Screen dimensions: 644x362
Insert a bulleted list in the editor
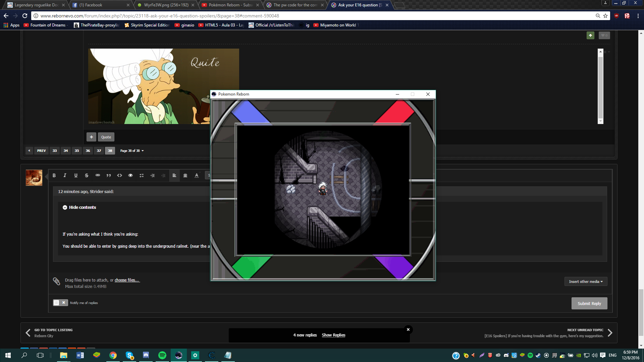[142, 175]
